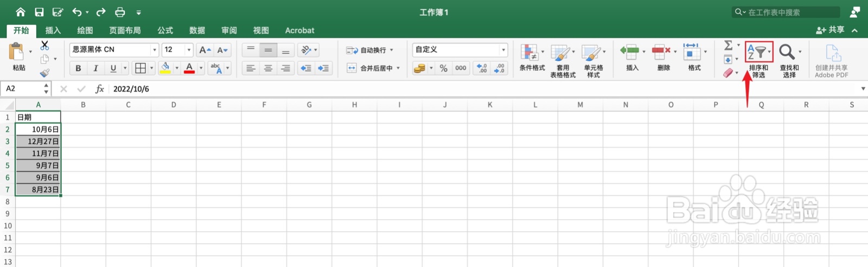This screenshot has width=868, height=267.
Task: Switch to the 页面布局 (Page Layout) tab
Action: [x=125, y=30]
